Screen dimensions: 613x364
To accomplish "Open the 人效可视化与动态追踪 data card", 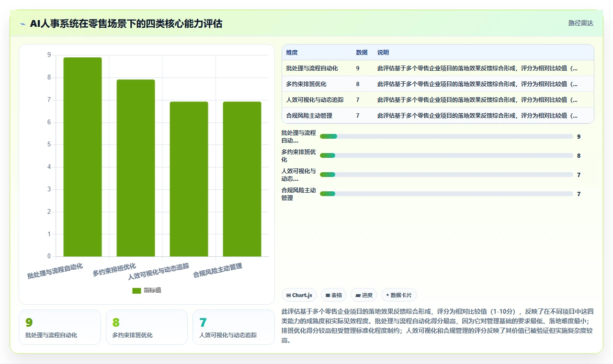I will [233, 327].
